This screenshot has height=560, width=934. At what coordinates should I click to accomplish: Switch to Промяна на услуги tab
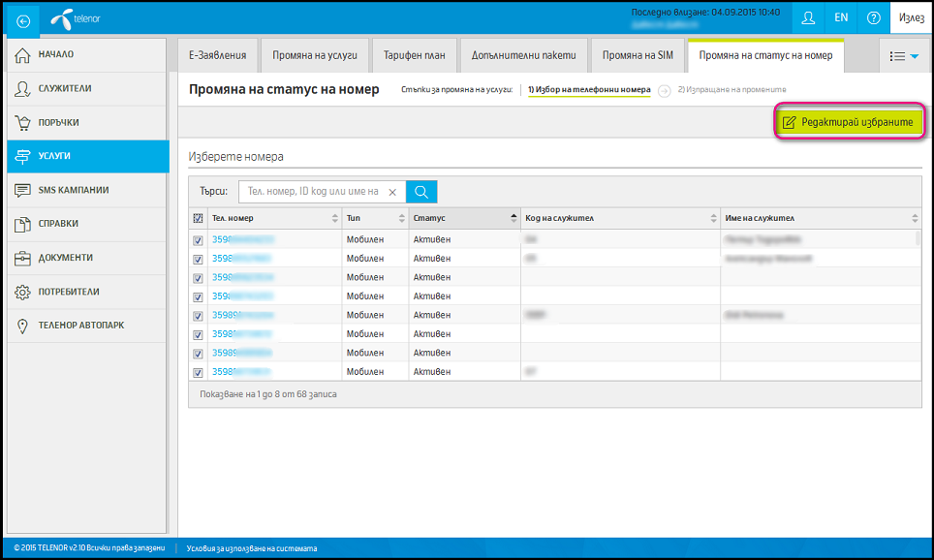pos(315,55)
